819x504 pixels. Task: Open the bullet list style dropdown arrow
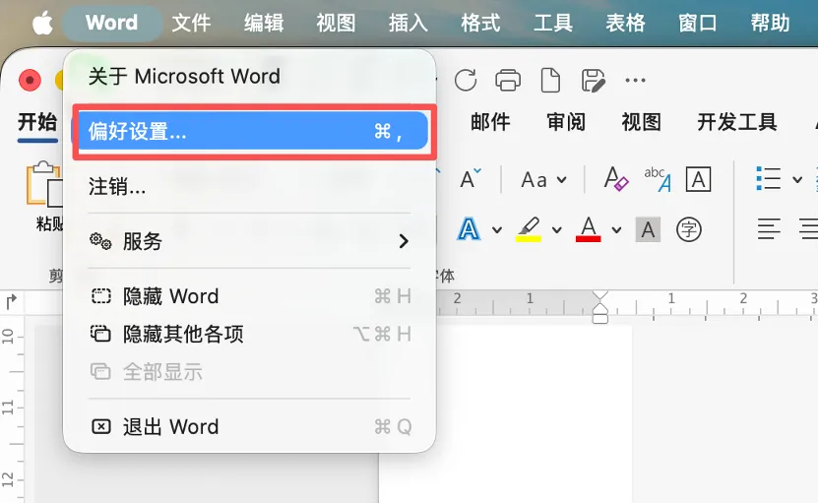point(797,180)
